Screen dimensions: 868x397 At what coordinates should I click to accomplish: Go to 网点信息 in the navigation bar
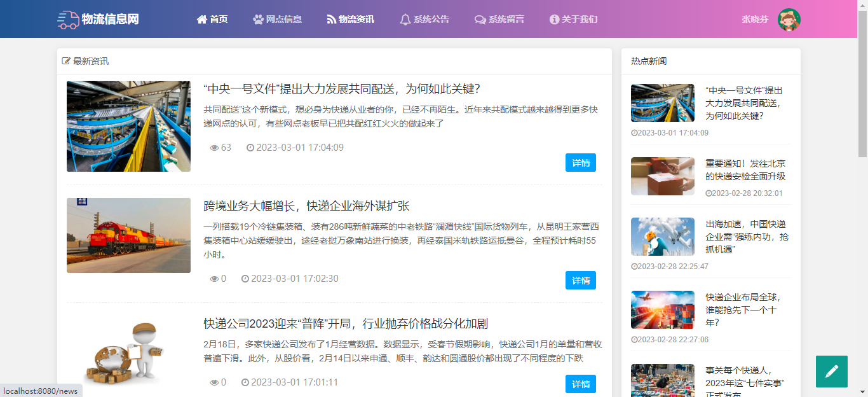(277, 20)
